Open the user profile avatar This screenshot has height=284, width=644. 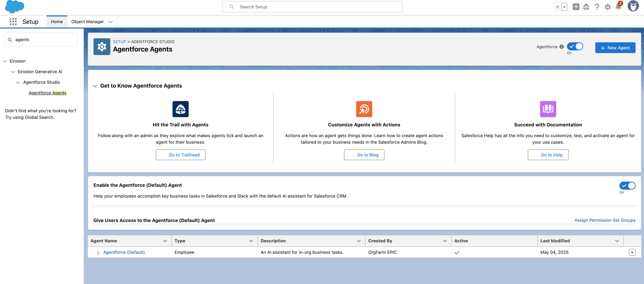(633, 6)
